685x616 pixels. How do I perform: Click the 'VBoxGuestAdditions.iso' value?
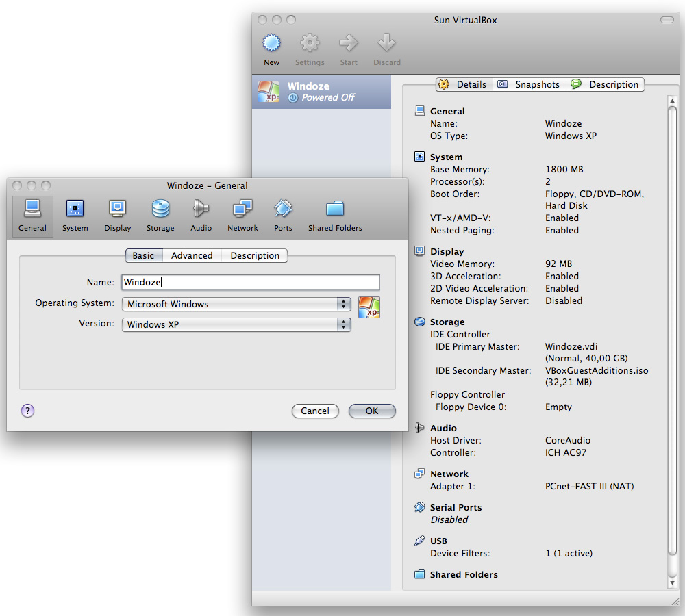597,370
